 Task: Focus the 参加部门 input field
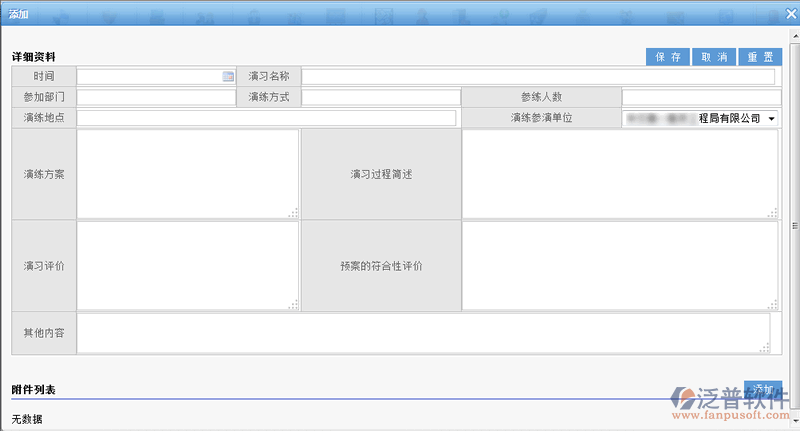(156, 97)
